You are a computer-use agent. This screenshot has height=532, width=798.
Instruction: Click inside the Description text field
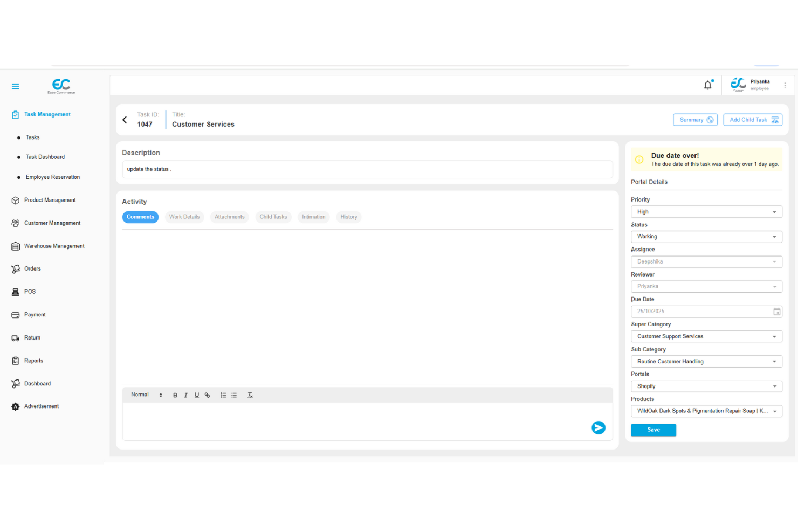(367, 169)
